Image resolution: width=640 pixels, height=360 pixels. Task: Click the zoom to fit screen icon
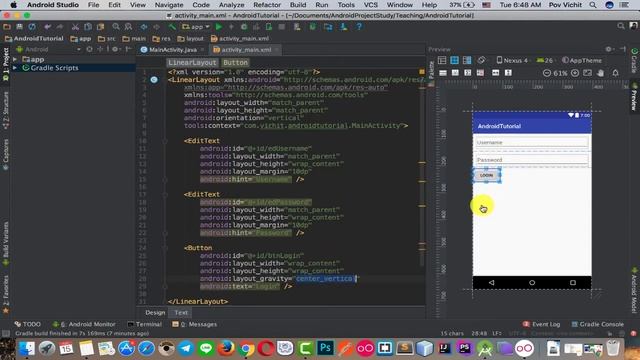tap(587, 73)
